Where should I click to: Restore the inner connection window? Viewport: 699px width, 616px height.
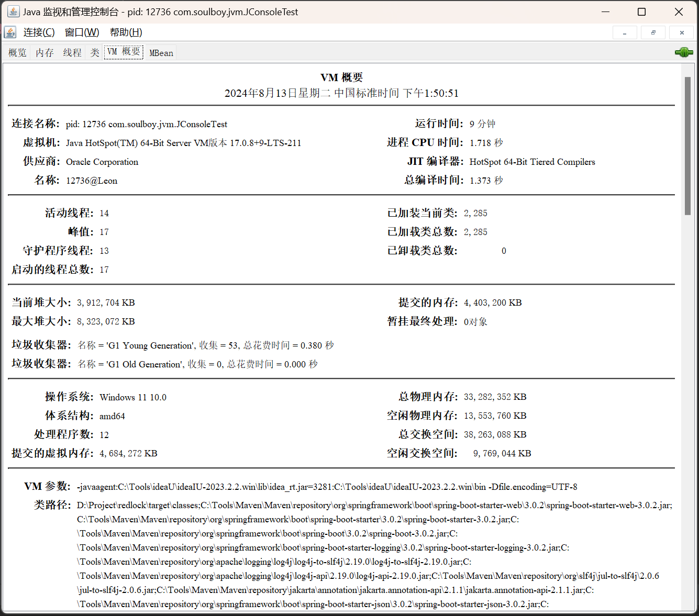(x=653, y=32)
